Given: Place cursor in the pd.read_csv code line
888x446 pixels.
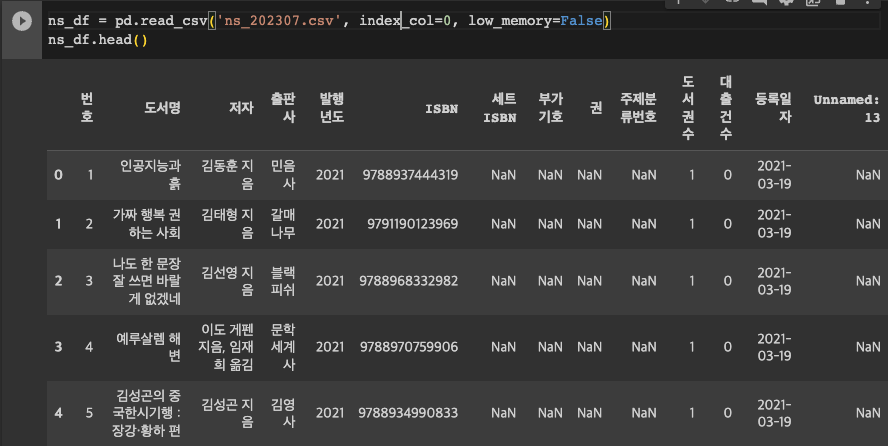Looking at the screenshot, I should [x=329, y=21].
